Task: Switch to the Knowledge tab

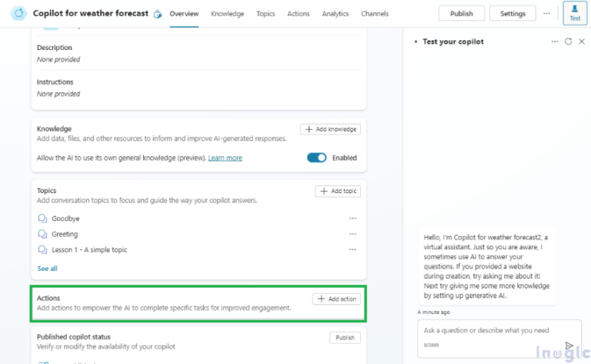Action: (227, 14)
